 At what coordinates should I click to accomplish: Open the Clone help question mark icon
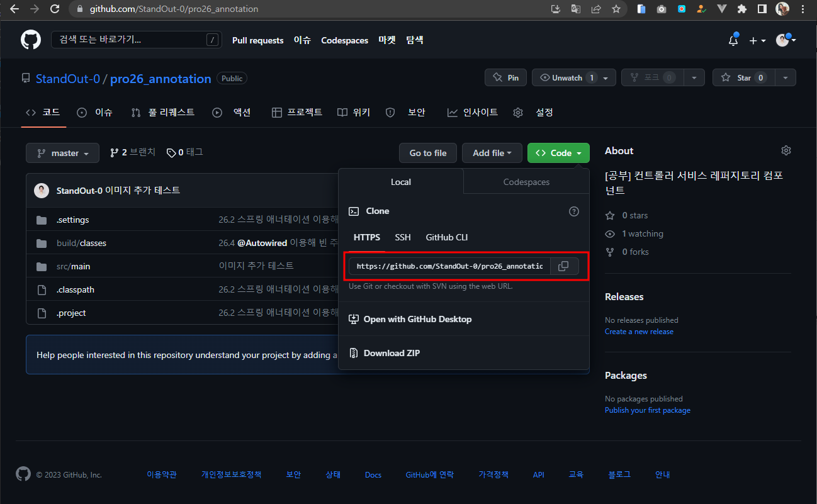point(574,211)
